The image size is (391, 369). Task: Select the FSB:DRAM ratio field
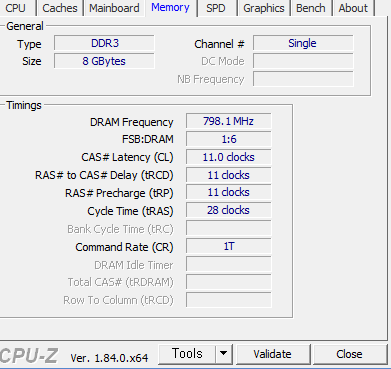click(x=228, y=139)
